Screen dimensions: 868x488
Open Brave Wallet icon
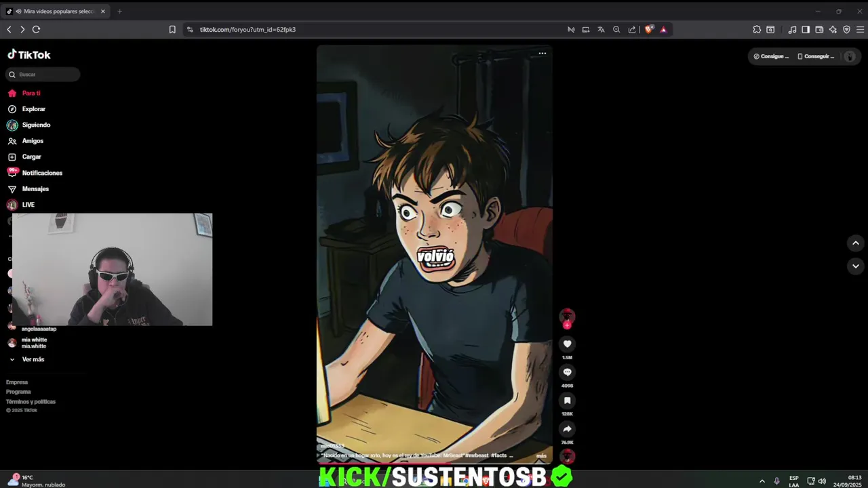(819, 30)
